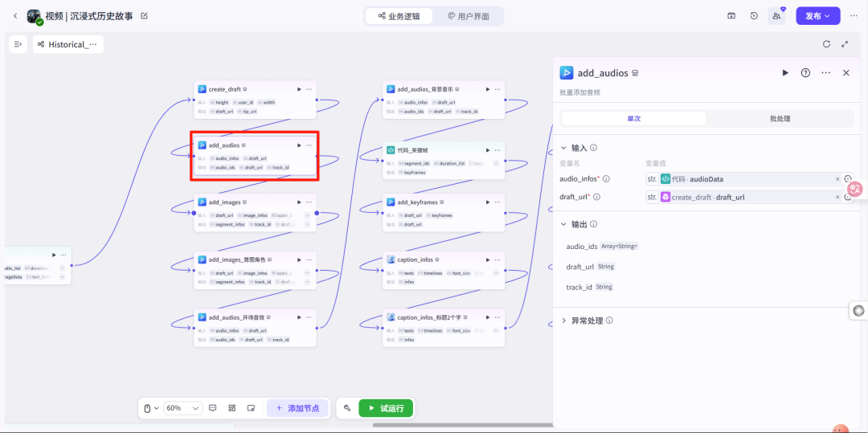This screenshot has width=868, height=433.
Task: Open the 发布 publish dropdown
Action: [x=817, y=16]
